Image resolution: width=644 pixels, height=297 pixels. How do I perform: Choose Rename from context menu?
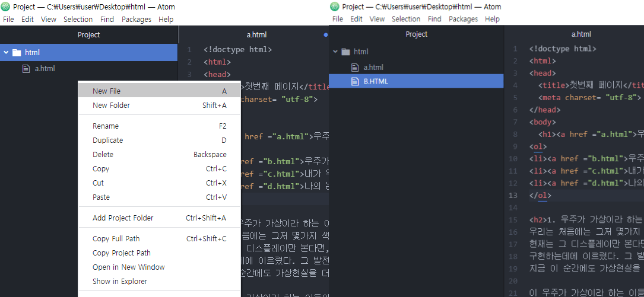pos(159,126)
